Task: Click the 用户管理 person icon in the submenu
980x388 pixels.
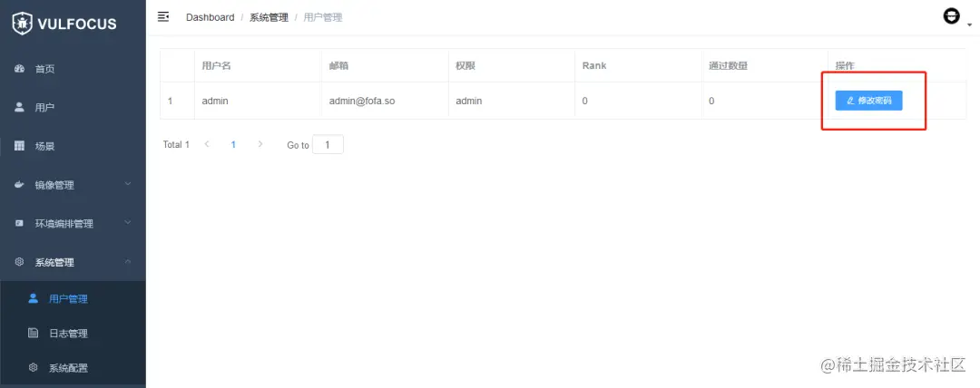Action: click(x=34, y=298)
